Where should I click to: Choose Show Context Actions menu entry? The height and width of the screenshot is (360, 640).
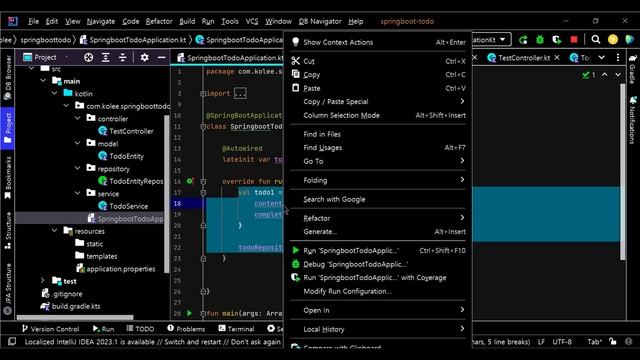point(378,42)
